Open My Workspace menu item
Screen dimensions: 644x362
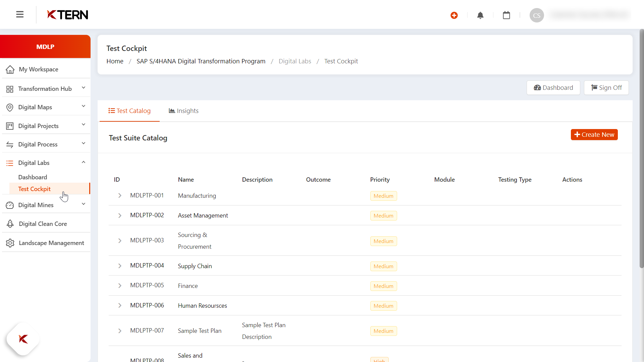(x=39, y=69)
